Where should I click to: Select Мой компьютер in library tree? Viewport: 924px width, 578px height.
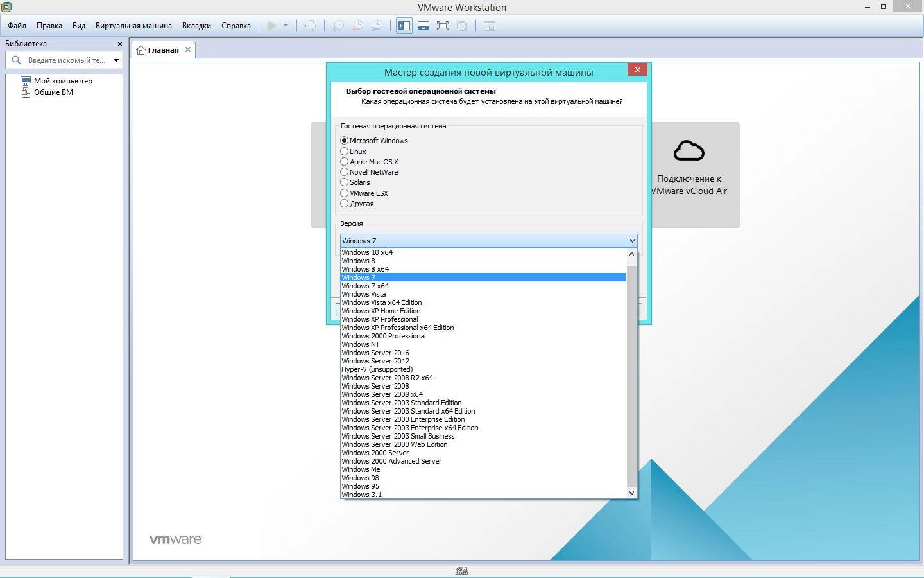point(63,81)
